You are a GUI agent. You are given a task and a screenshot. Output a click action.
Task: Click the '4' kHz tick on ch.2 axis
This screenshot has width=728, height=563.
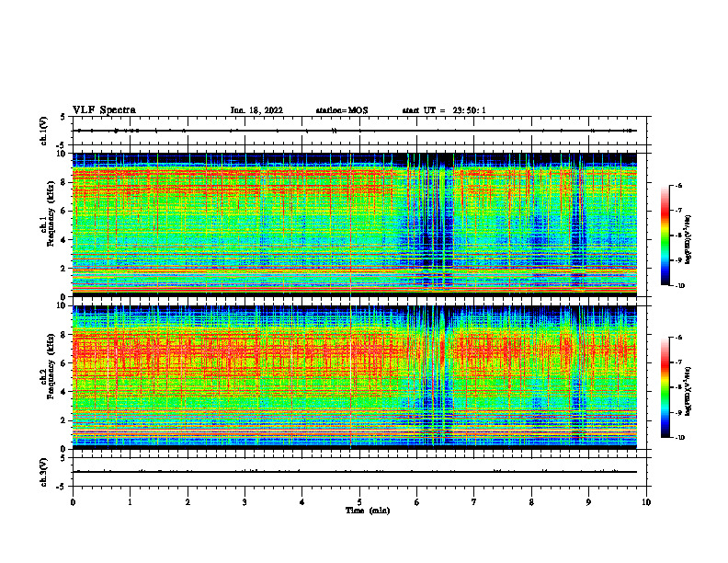[x=65, y=392]
